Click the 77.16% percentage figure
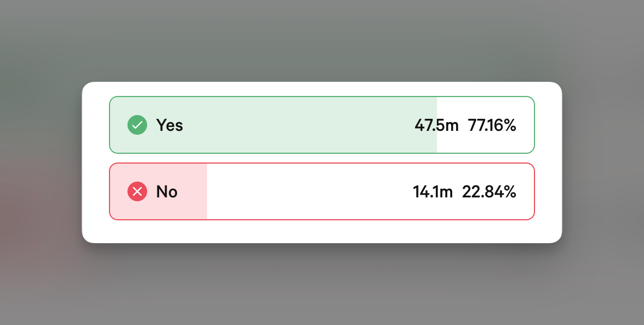The height and width of the screenshot is (325, 644). click(492, 125)
